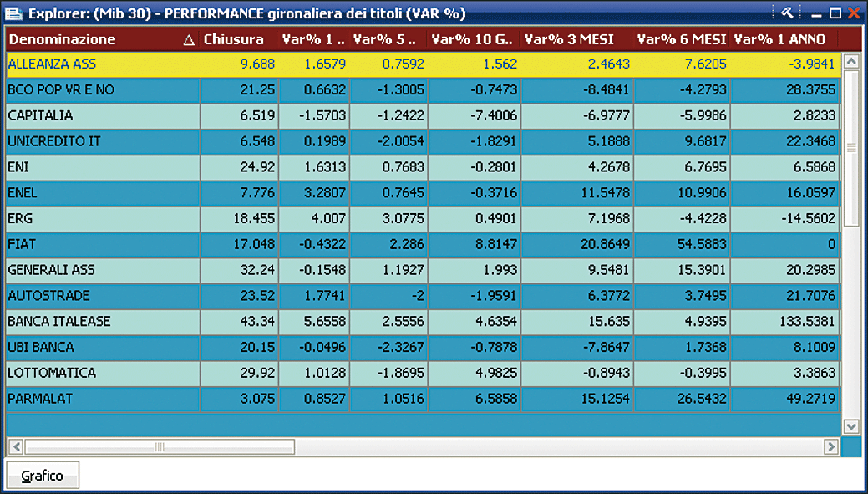The width and height of the screenshot is (868, 494).
Task: Click the PARMALAT 6-month value 26.5432
Action: 700,399
